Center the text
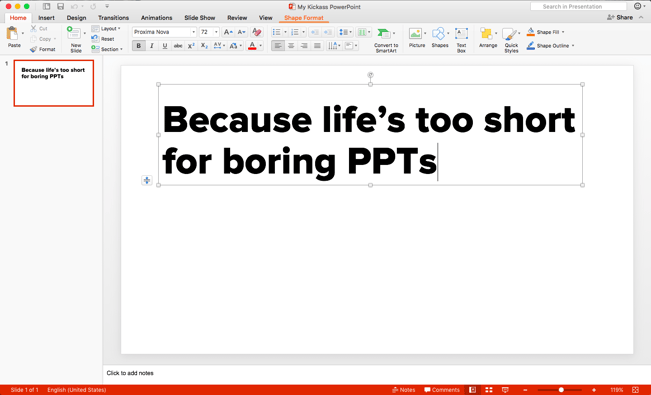This screenshot has width=651, height=395. (291, 46)
